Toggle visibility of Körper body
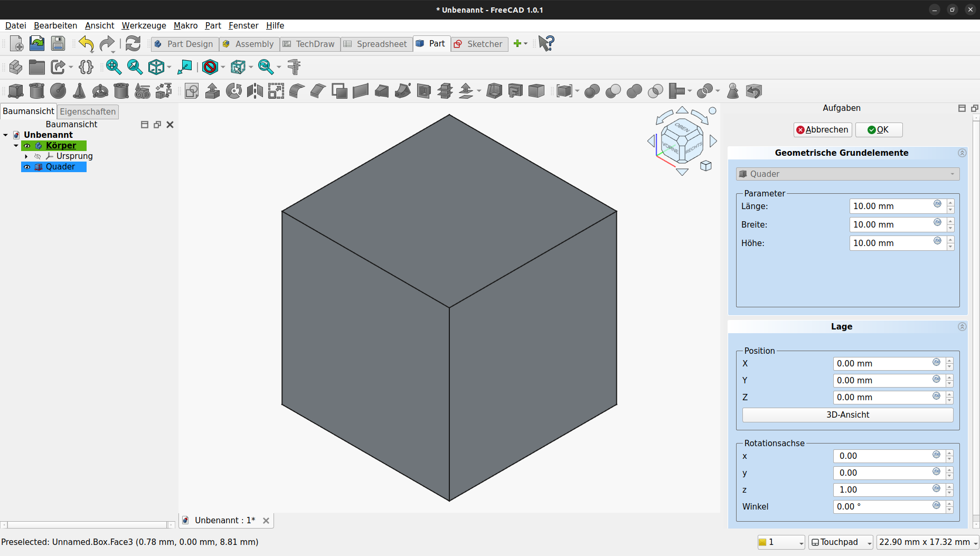Viewport: 980px width, 556px height. (27, 146)
